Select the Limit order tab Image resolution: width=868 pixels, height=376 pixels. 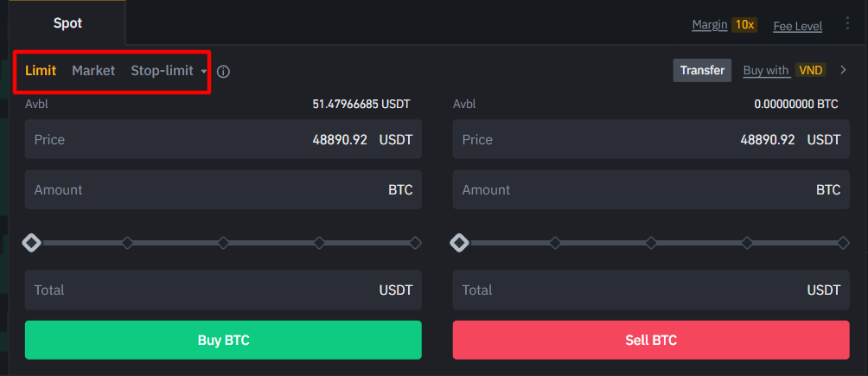coord(41,70)
